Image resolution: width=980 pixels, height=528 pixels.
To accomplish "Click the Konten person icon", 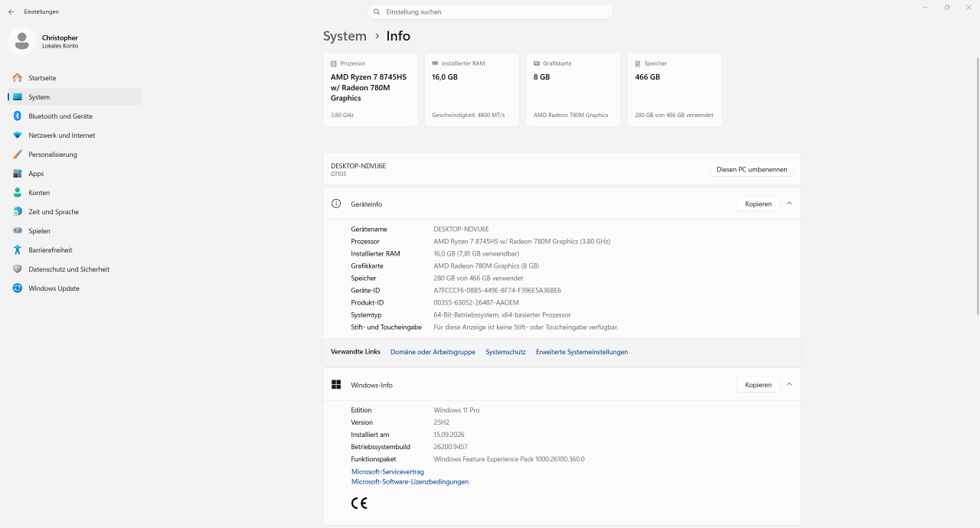I will [x=18, y=193].
